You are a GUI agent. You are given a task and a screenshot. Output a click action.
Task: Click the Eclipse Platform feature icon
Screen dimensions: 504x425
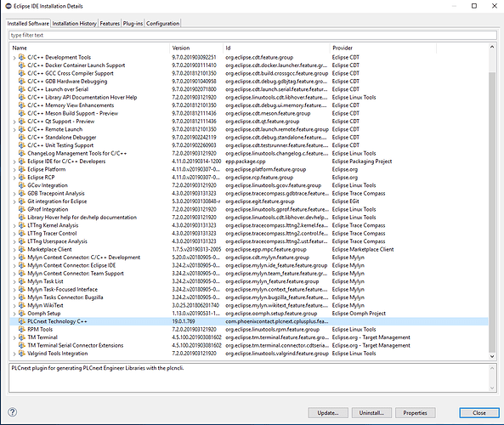click(x=22, y=169)
